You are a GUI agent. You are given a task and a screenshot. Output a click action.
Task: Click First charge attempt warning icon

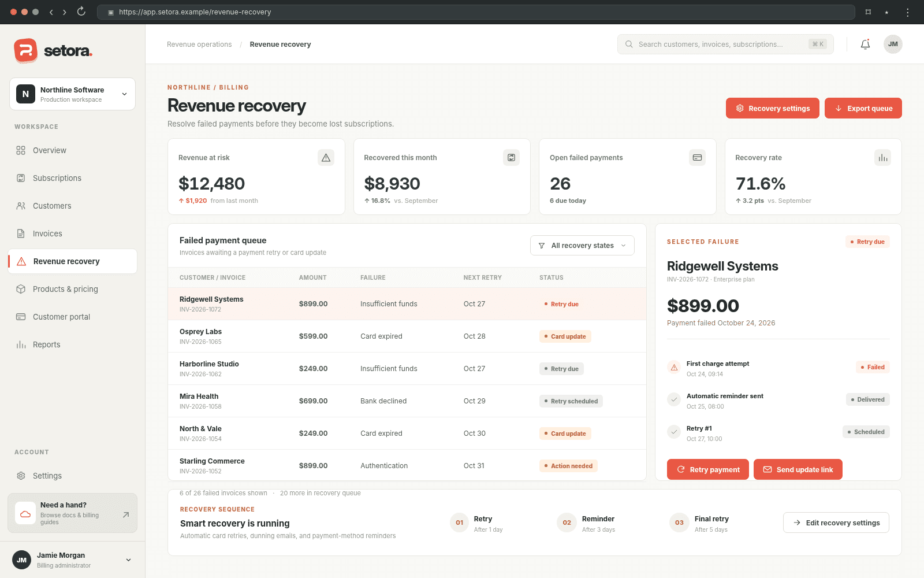click(674, 368)
